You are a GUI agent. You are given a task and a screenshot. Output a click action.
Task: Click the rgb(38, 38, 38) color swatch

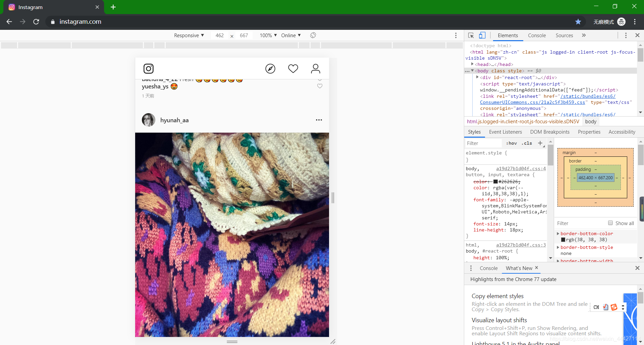point(563,240)
